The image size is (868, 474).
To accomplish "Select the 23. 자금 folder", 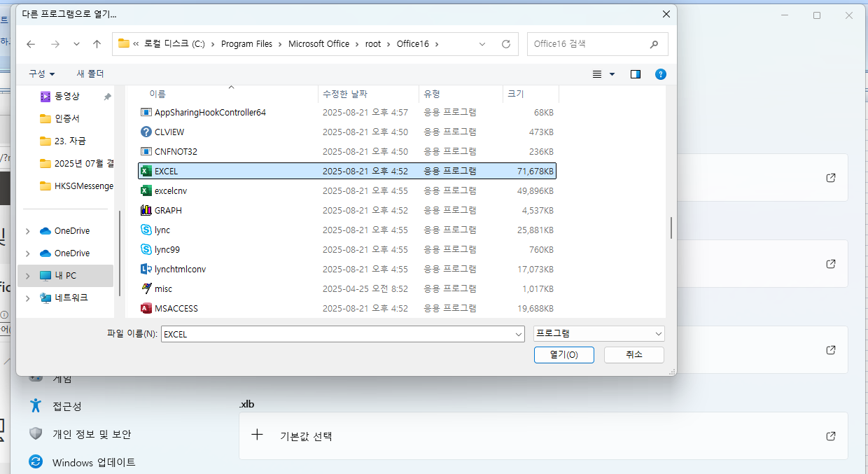I will coord(63,141).
